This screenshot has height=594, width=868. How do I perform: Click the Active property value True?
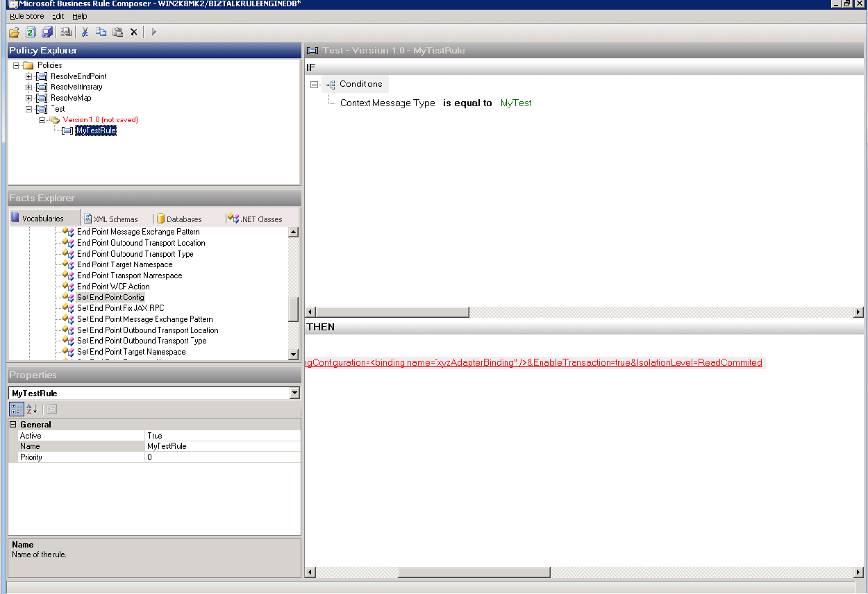(223, 436)
